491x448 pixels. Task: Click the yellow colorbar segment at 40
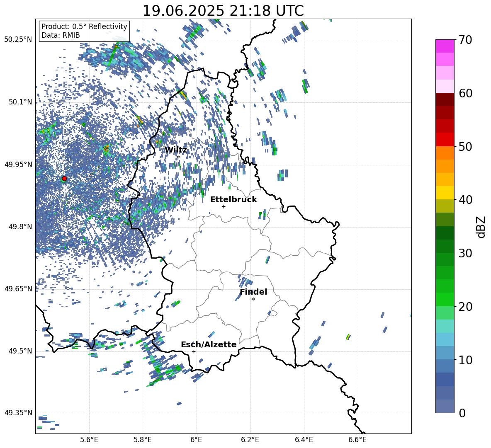tap(445, 193)
